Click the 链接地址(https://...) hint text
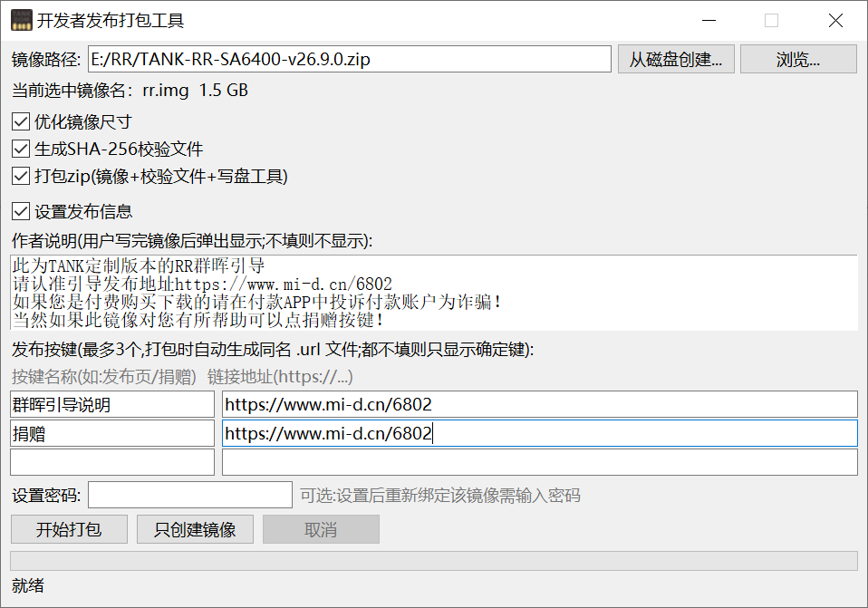This screenshot has height=608, width=868. pos(280,377)
